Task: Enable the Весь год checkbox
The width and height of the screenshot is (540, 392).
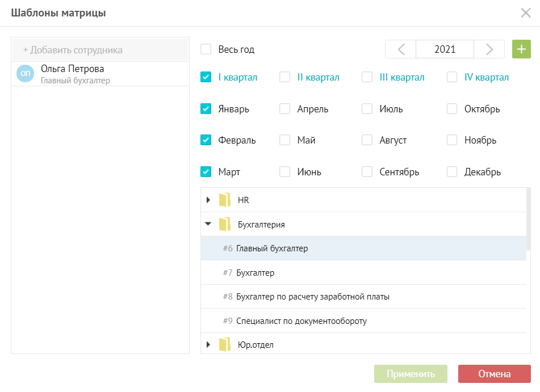Action: point(206,49)
